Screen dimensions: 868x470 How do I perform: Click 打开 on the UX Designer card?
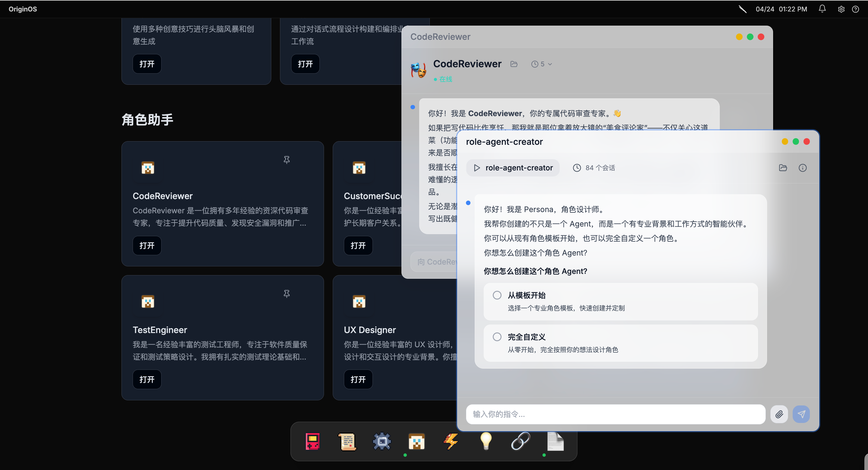[x=358, y=379]
